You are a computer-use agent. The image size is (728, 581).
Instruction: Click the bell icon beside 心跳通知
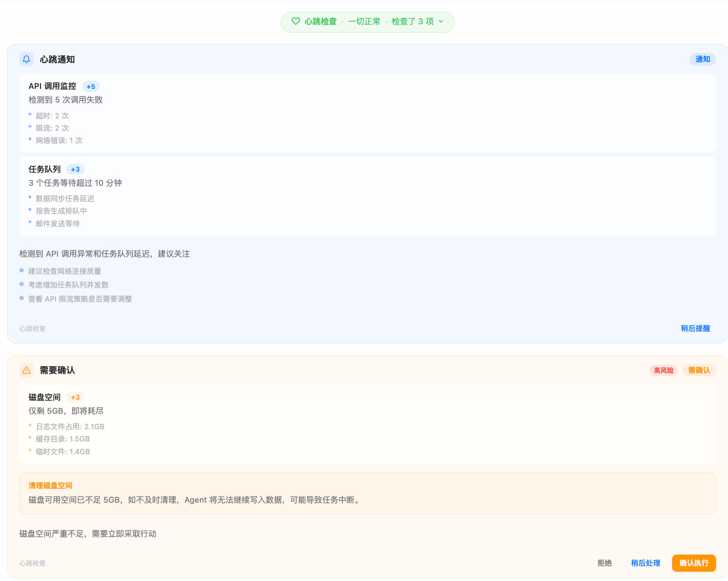[x=26, y=59]
